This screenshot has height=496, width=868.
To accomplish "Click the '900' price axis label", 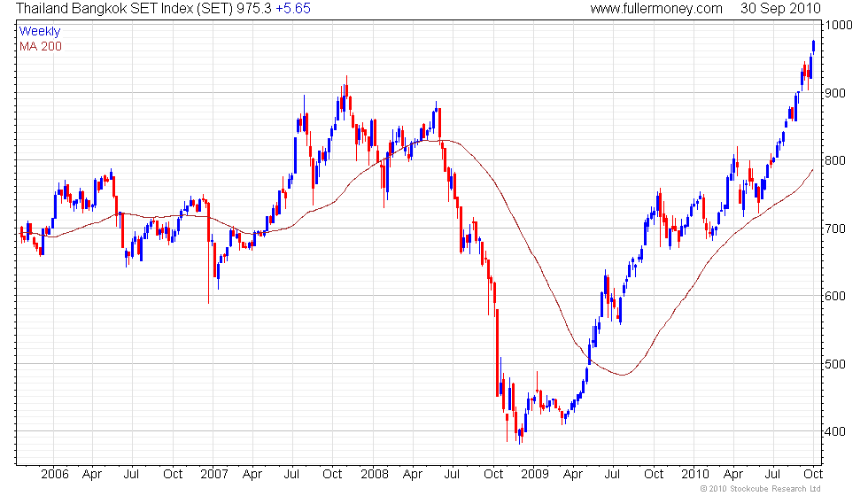I will click(835, 93).
